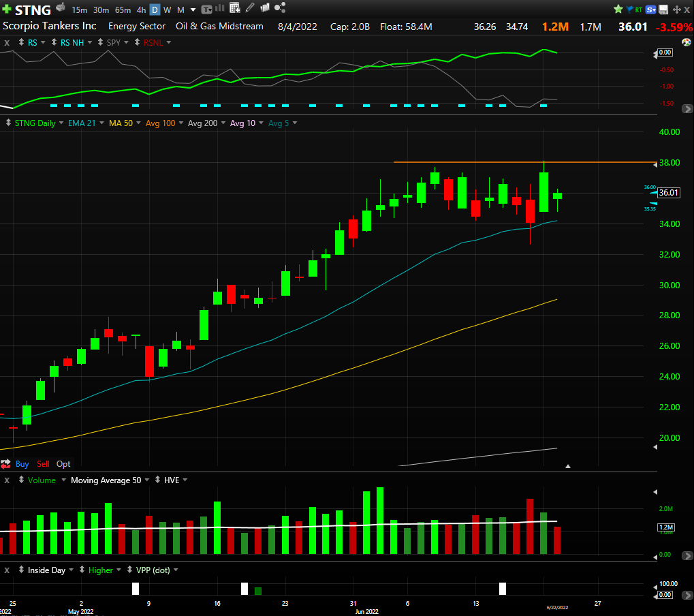Click the reorder arrows beside VPP (dot)
Screen dimensions: 694x616
click(x=129, y=570)
